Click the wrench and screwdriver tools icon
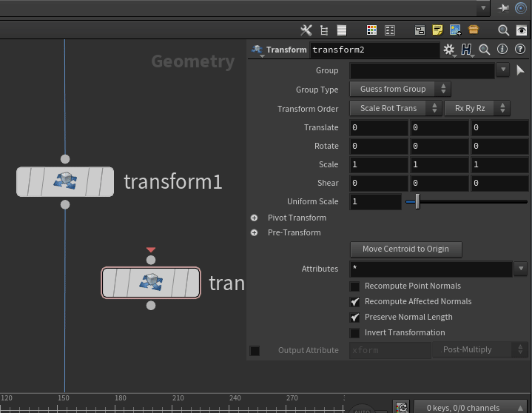This screenshot has height=413, width=532. click(x=306, y=30)
